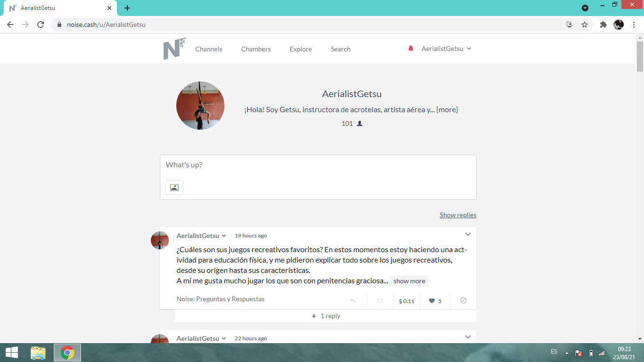Reply to the juegos recreativos post
Viewport: 644px width, 362px height.
(353, 301)
